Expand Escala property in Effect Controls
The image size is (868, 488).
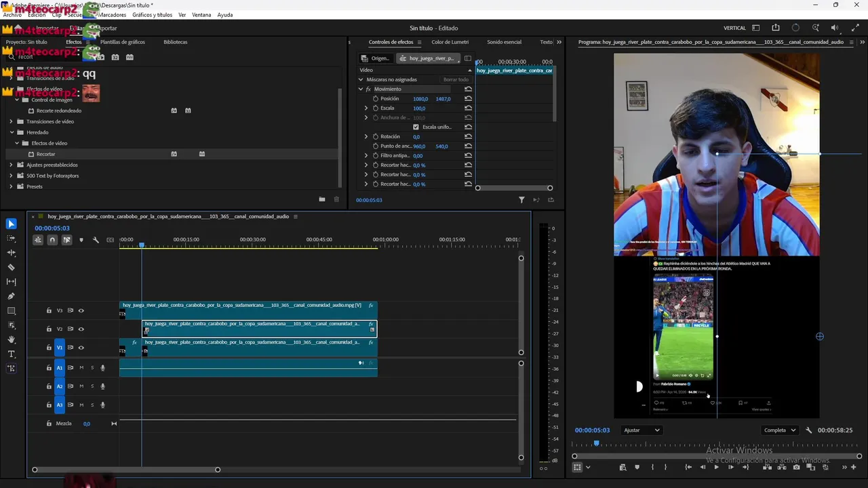click(x=366, y=108)
